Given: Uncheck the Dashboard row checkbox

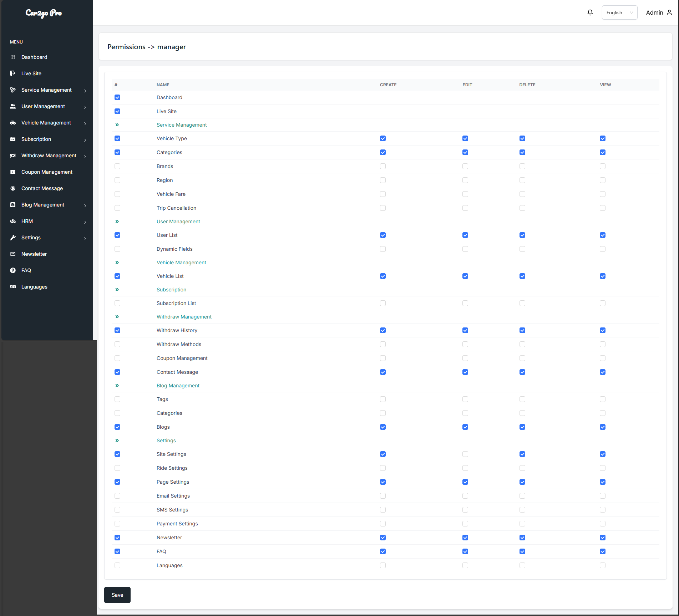Looking at the screenshot, I should (x=117, y=97).
